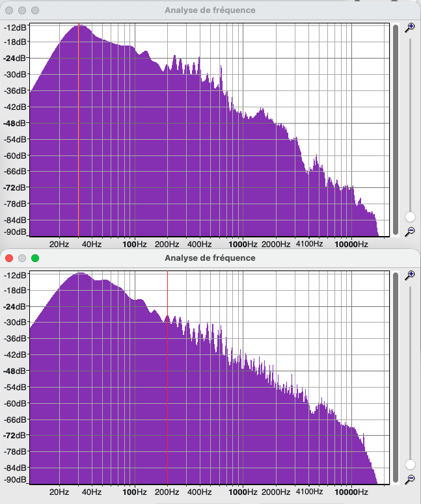Minimize the lower window with the yellow button

[22, 258]
